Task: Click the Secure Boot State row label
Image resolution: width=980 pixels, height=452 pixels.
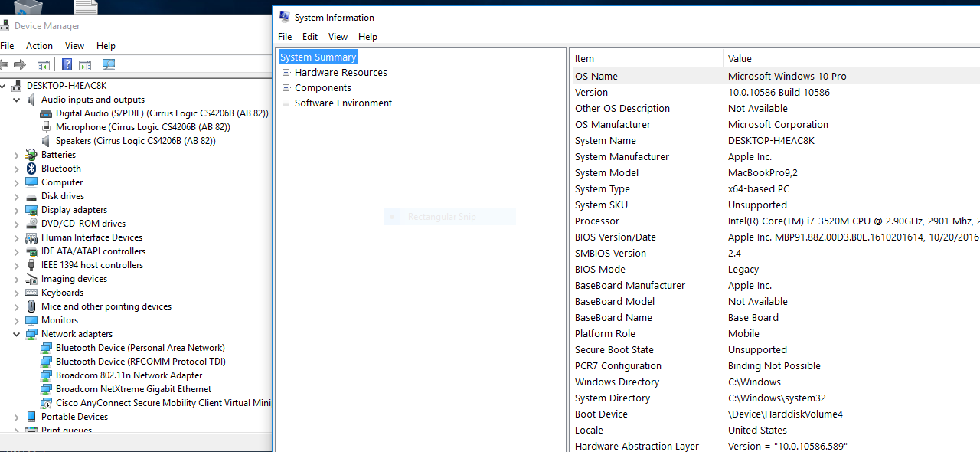Action: point(614,349)
